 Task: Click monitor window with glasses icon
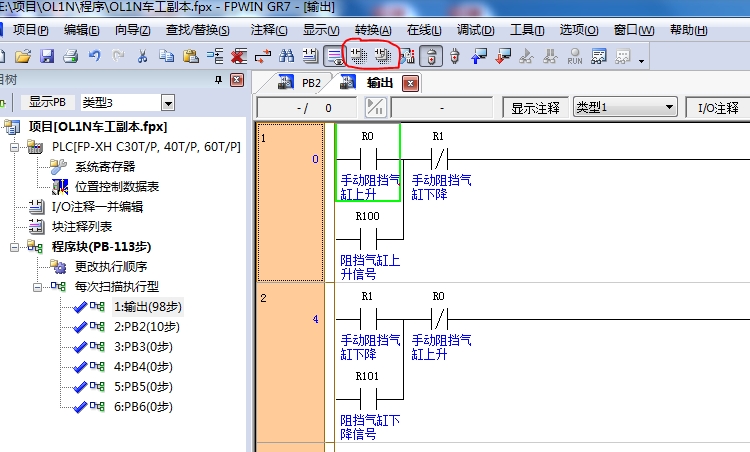pos(598,56)
